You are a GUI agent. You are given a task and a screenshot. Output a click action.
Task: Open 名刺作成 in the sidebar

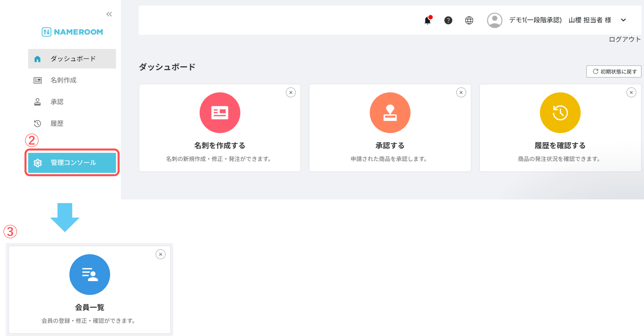coord(63,80)
